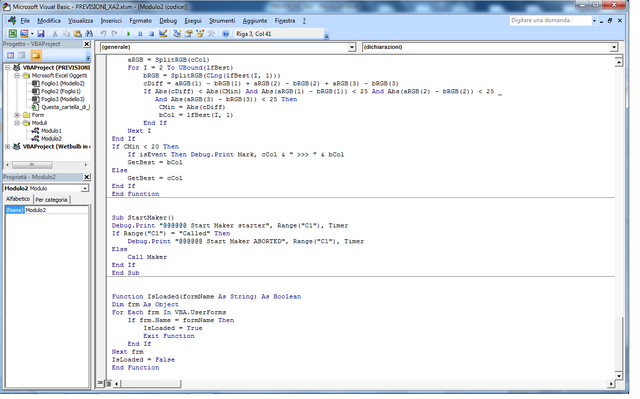
Task: Click the toolbar options arrow after Riga 3, Col 41
Action: pyautogui.click(x=327, y=37)
